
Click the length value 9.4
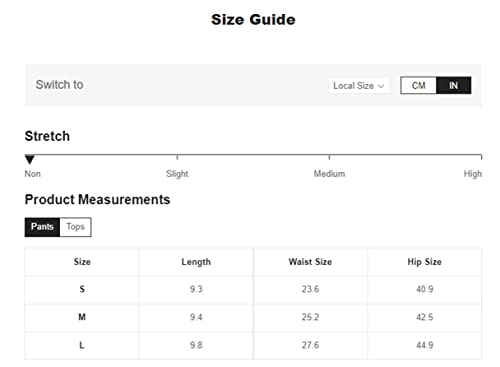tap(196, 317)
